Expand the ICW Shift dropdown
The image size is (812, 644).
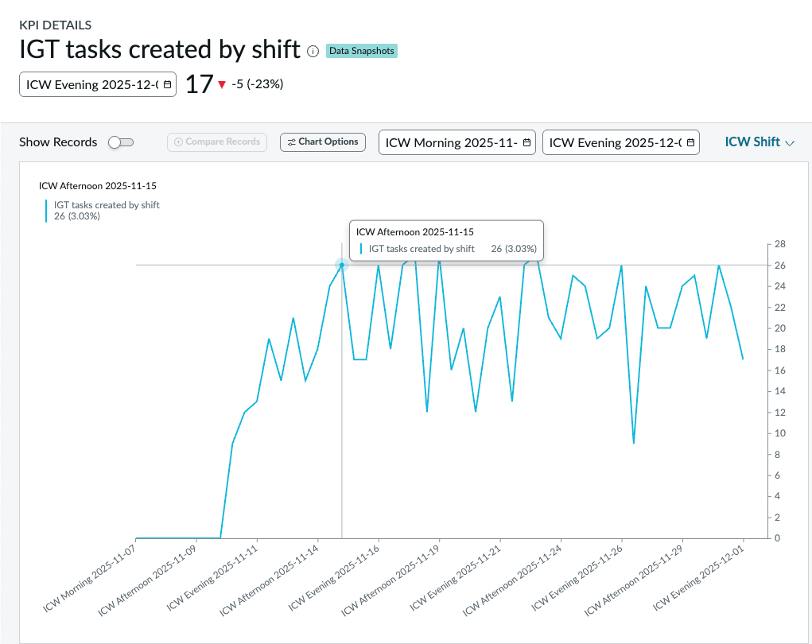click(760, 142)
